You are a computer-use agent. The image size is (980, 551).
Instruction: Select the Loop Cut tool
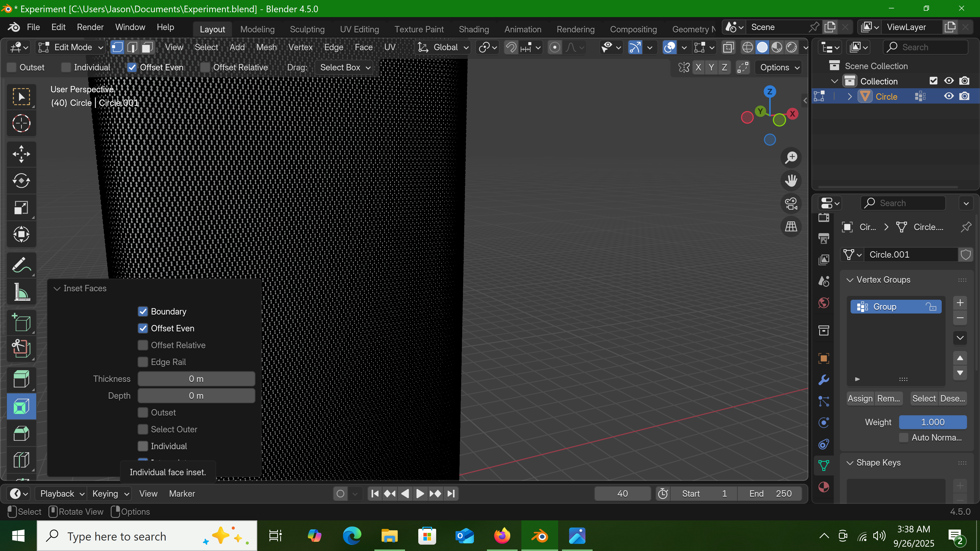pyautogui.click(x=21, y=460)
